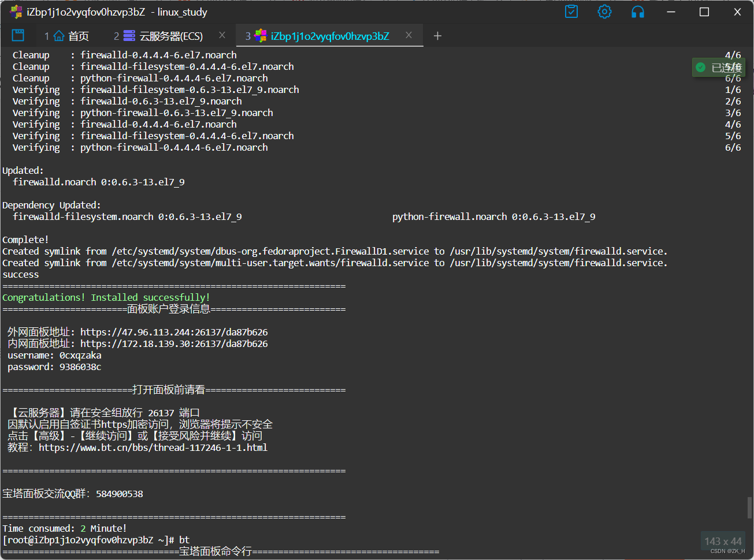Screen dimensions: 754x560
Task: Click the 宝塔面板命令行 heading line
Action: [x=221, y=551]
